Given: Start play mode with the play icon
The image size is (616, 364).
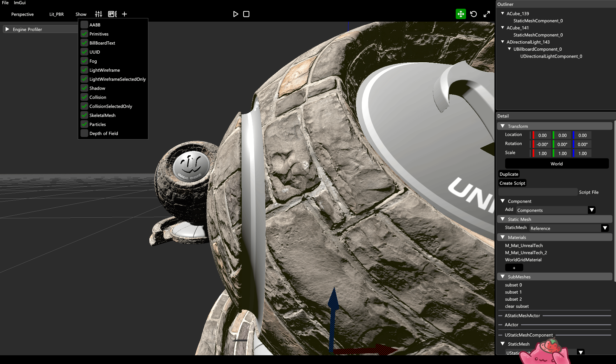Looking at the screenshot, I should click(236, 14).
